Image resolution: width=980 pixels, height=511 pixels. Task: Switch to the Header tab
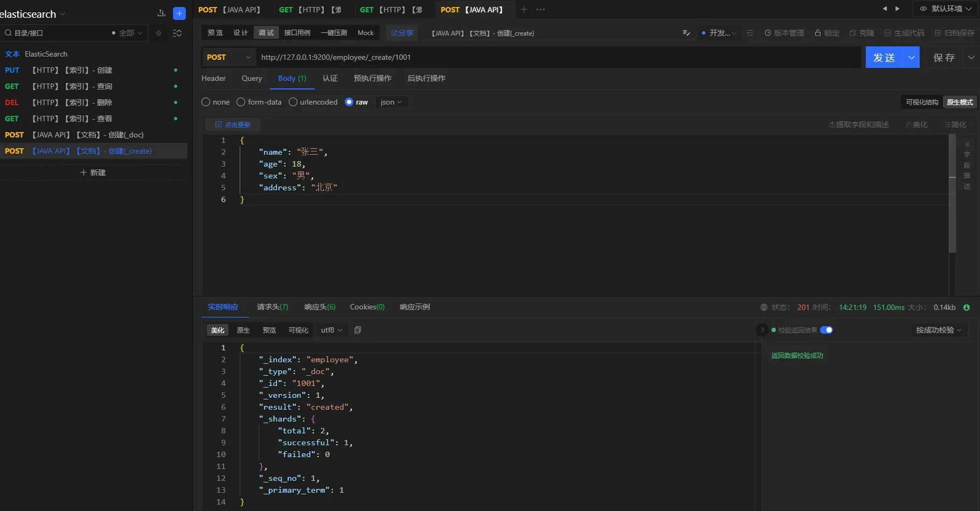click(x=213, y=78)
